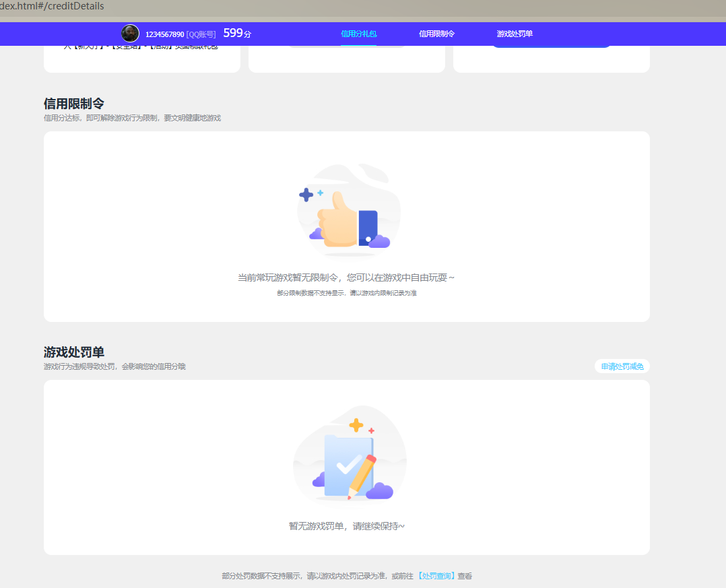Click the 当前常玩游戏暂无限制令 message
Screen dimensions: 726x588
(346, 277)
